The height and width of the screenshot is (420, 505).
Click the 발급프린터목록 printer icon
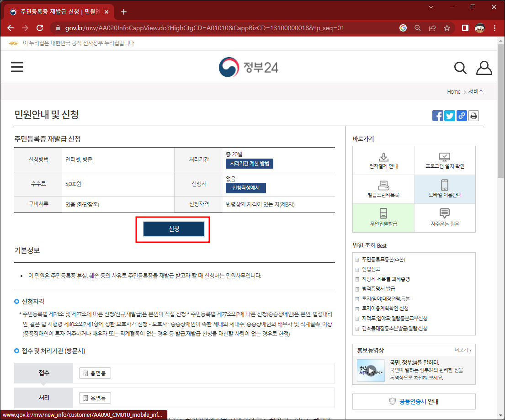[x=383, y=186]
